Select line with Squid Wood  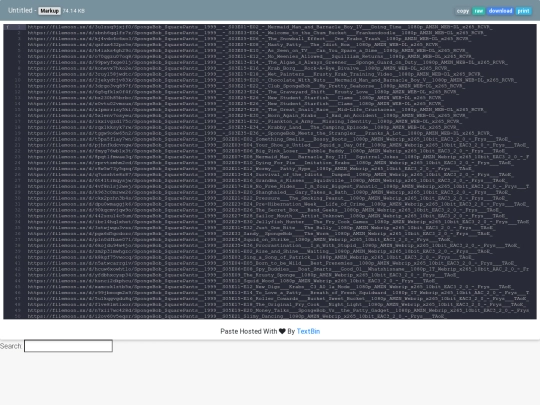[x=232, y=281]
